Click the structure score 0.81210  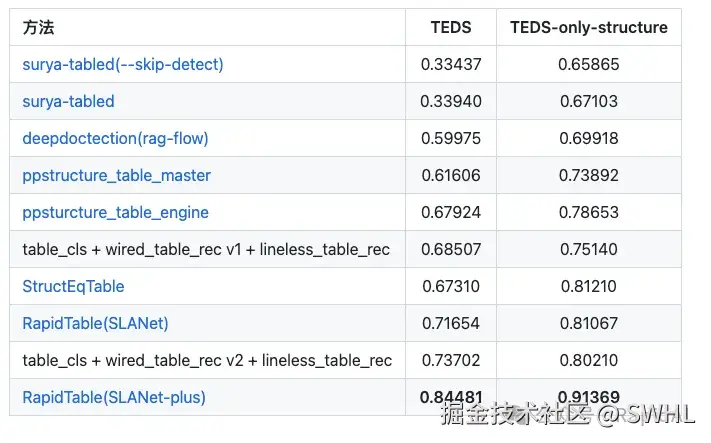coord(589,287)
